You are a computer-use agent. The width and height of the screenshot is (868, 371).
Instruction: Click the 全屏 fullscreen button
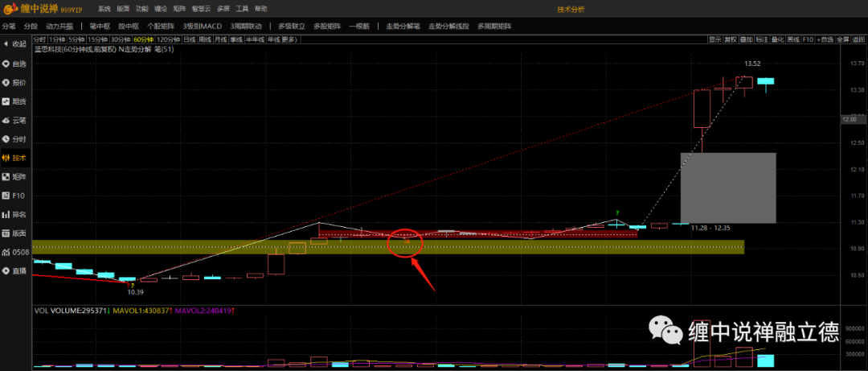pyautogui.click(x=843, y=39)
